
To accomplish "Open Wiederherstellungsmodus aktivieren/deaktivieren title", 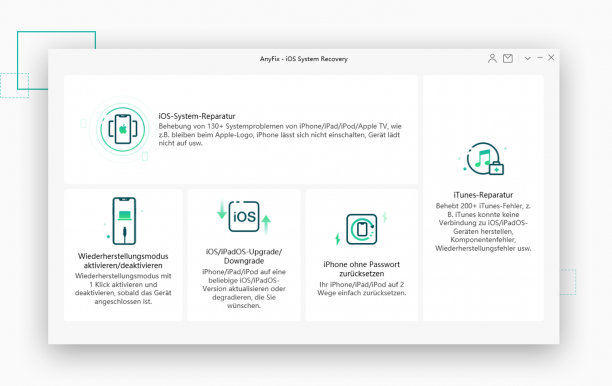I will coord(123,261).
